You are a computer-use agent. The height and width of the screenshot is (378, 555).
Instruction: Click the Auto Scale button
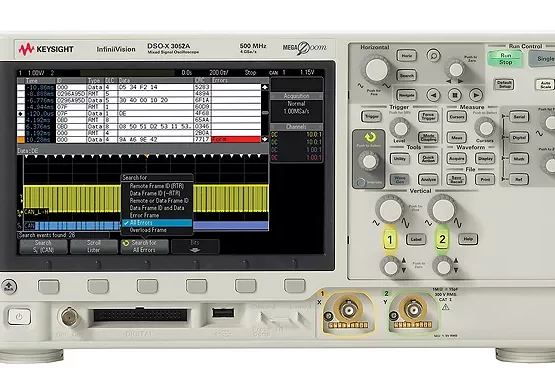pyautogui.click(x=545, y=85)
